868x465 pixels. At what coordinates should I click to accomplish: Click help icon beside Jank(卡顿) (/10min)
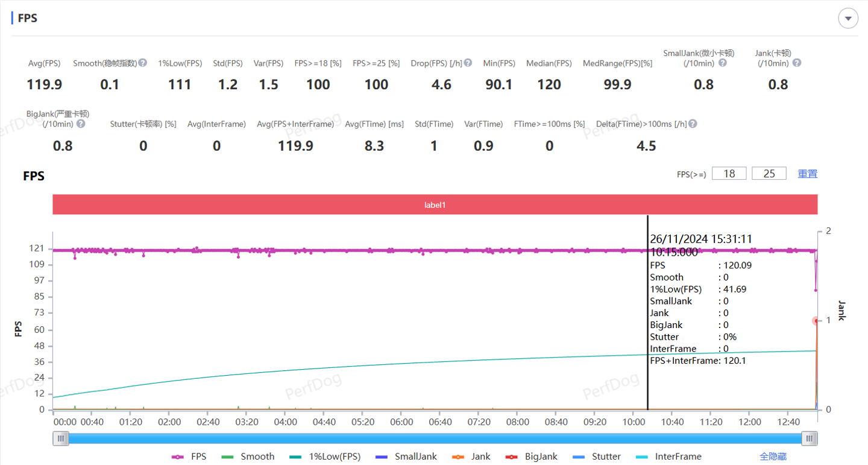pos(797,63)
